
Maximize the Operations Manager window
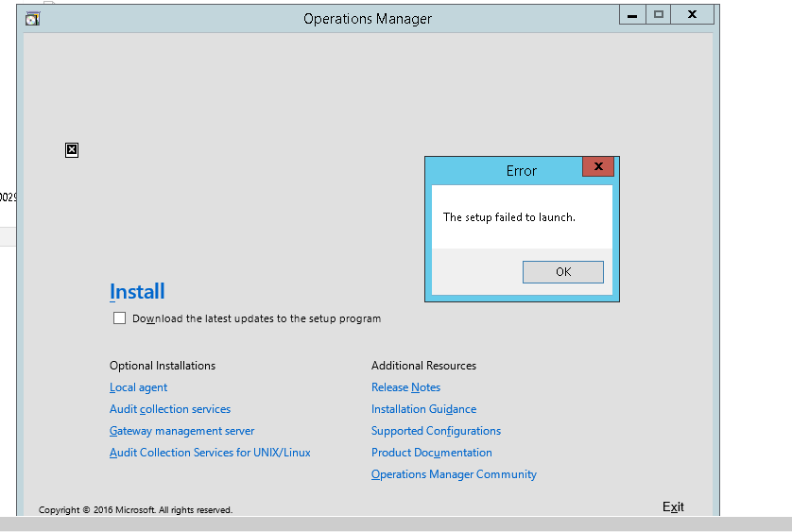click(x=658, y=15)
